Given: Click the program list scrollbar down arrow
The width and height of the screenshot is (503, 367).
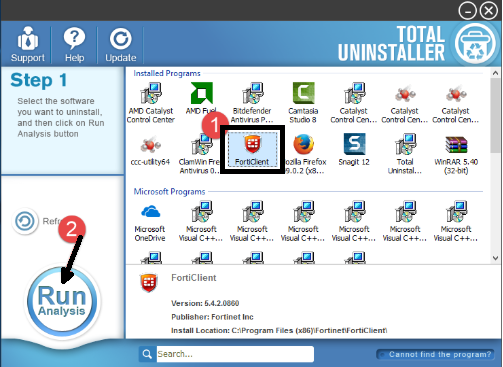Looking at the screenshot, I should click(x=495, y=258).
